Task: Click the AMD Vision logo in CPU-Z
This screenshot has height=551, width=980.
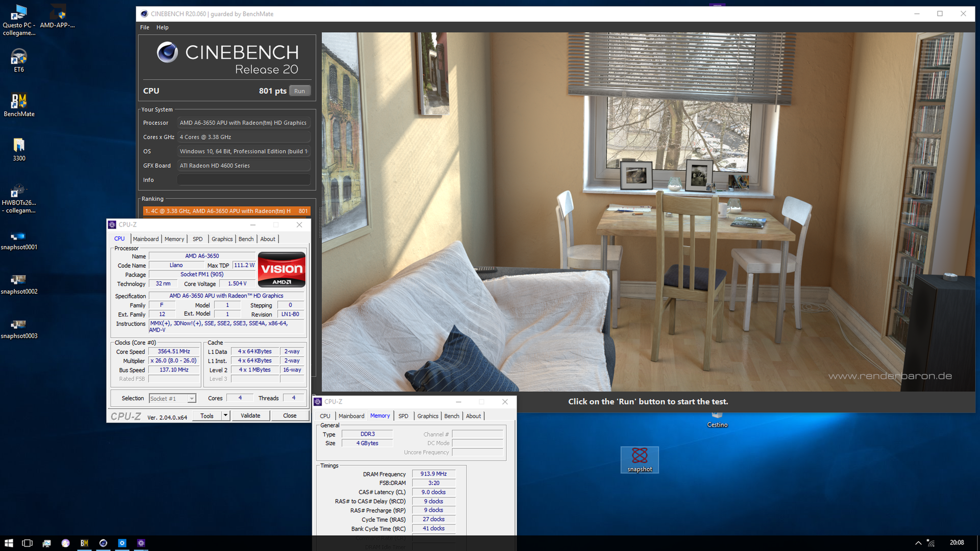Action: [282, 269]
